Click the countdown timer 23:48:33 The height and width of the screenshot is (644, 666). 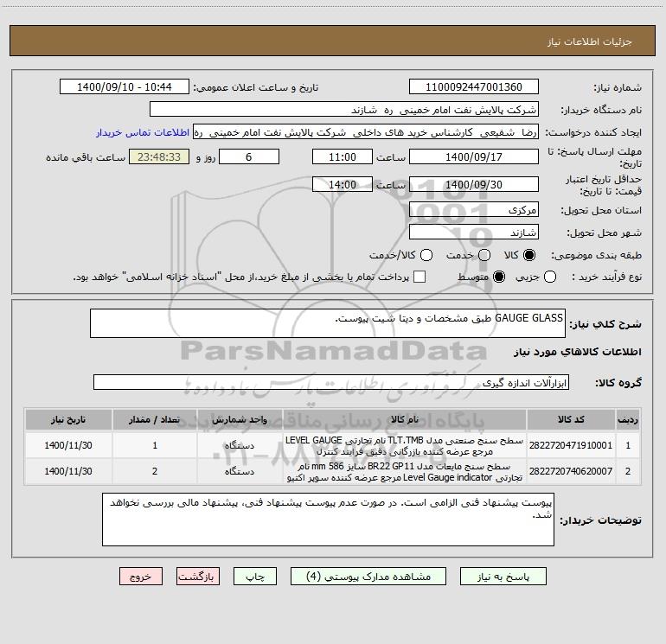(x=159, y=157)
